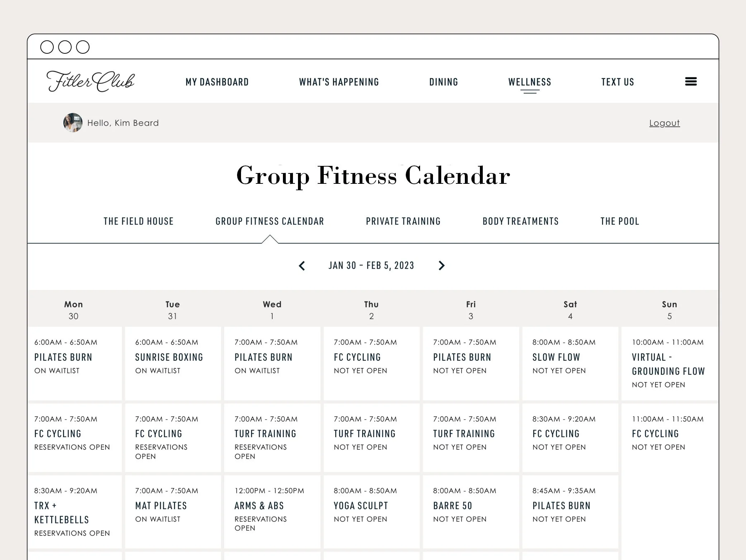Open My Dashboard menu item
This screenshot has height=560, width=746.
217,82
